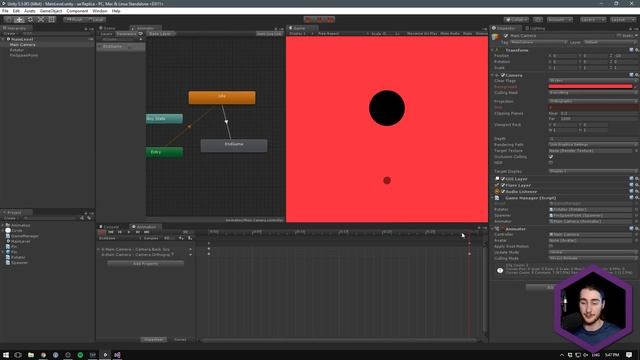
Task: Toggle Apply Root Motion checkbox
Action: 551,246
